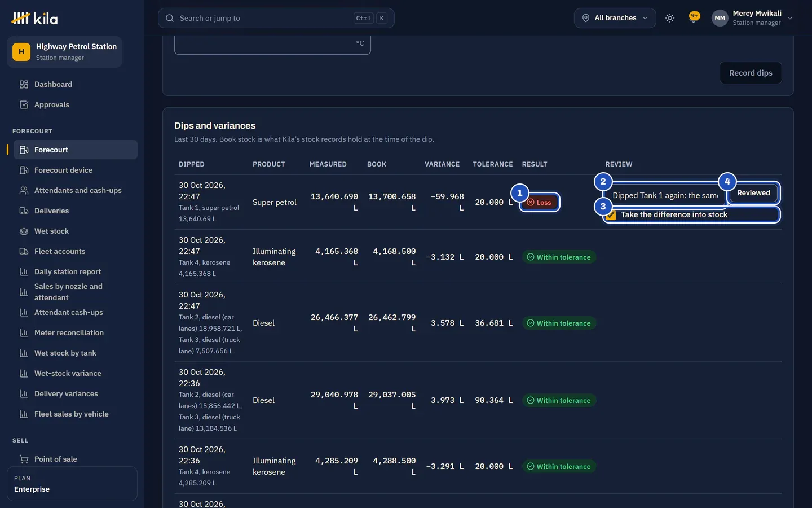
Task: Open Sales by nozzle and attendant report
Action: click(x=76, y=292)
